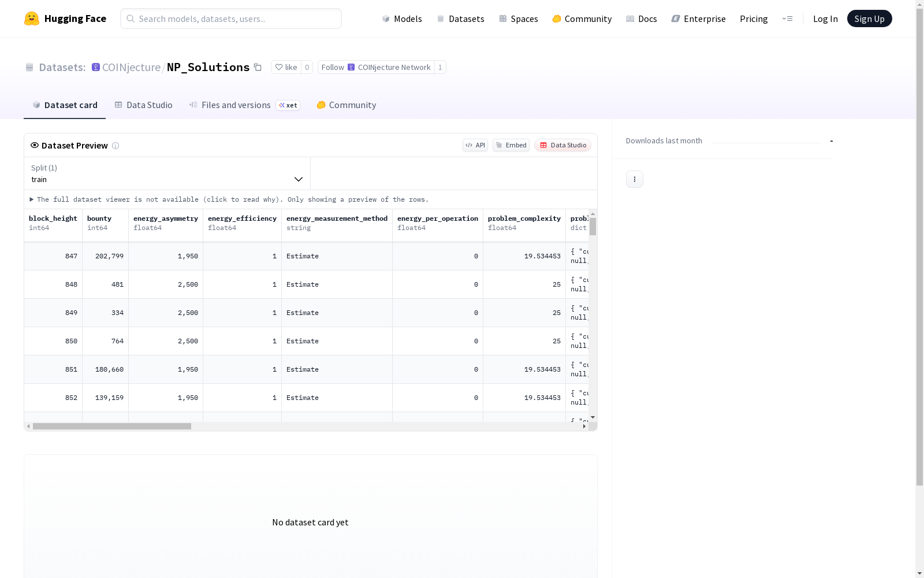The height and width of the screenshot is (578, 924).
Task: Select bounty cell 139,159
Action: pyautogui.click(x=106, y=398)
